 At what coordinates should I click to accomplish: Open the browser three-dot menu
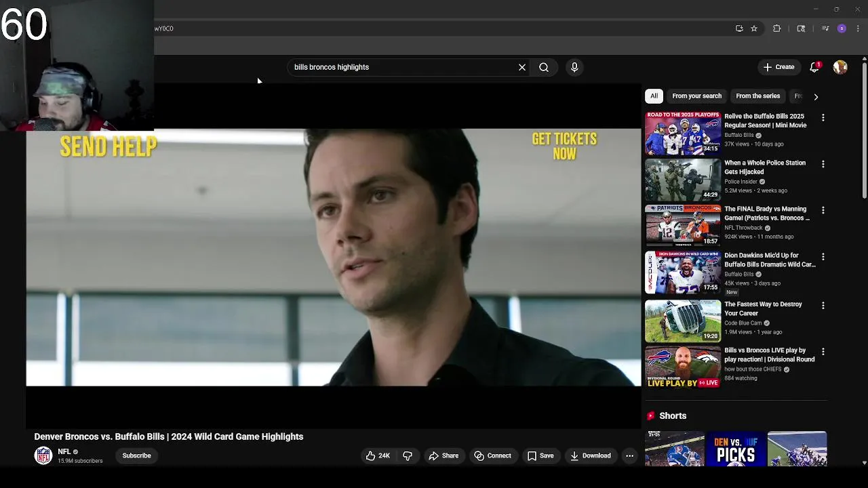(x=859, y=28)
